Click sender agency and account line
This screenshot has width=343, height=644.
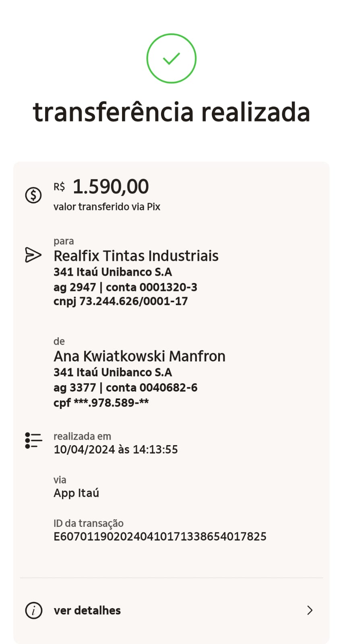point(125,388)
